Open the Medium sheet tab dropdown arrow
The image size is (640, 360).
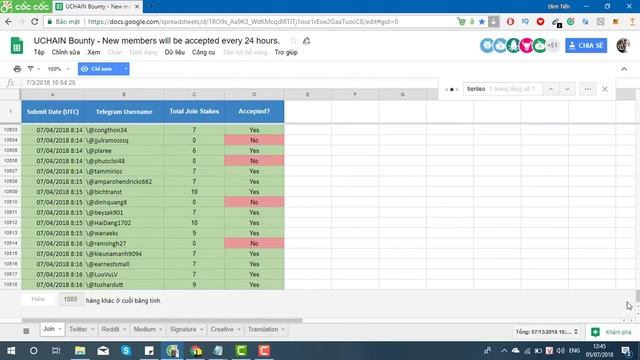click(x=160, y=329)
